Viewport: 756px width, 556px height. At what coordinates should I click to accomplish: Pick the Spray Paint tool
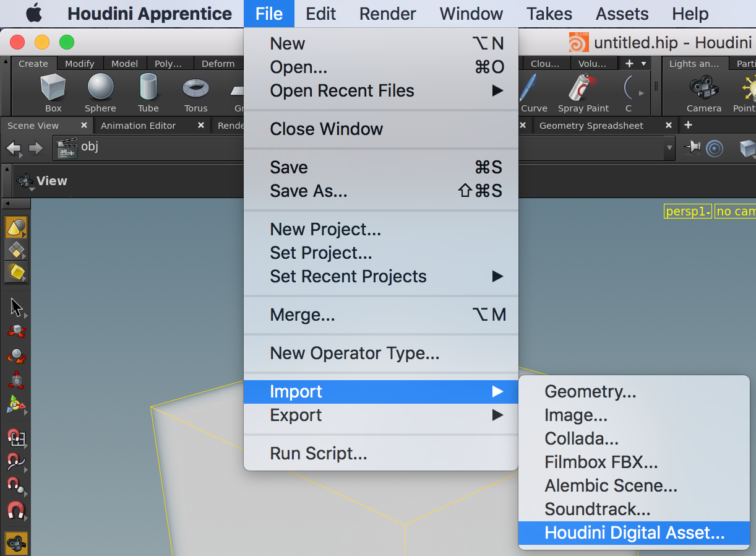coord(583,93)
